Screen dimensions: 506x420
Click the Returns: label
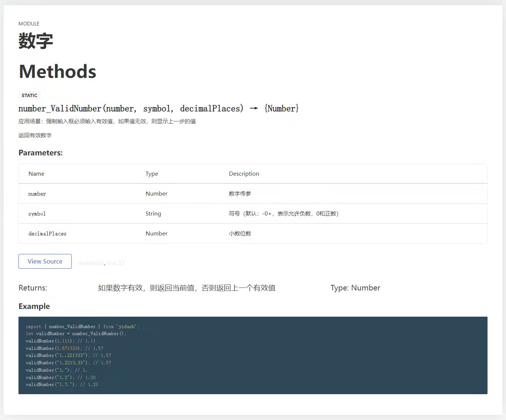33,288
